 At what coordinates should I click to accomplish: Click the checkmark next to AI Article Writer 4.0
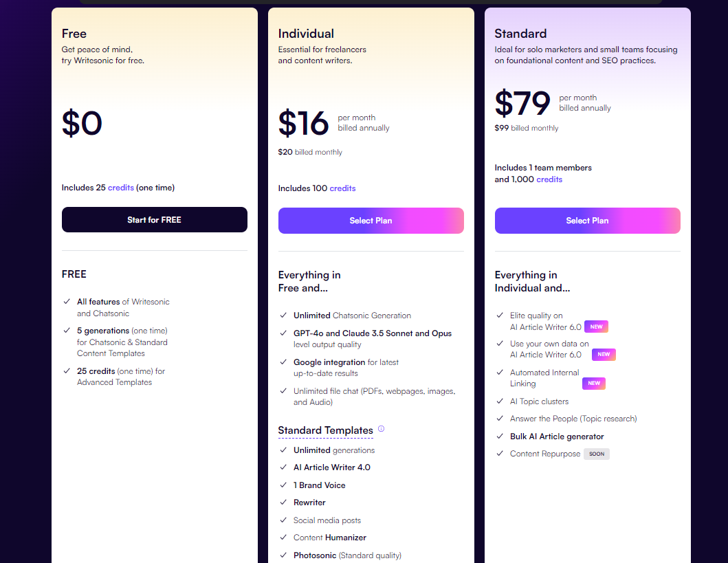tap(283, 467)
